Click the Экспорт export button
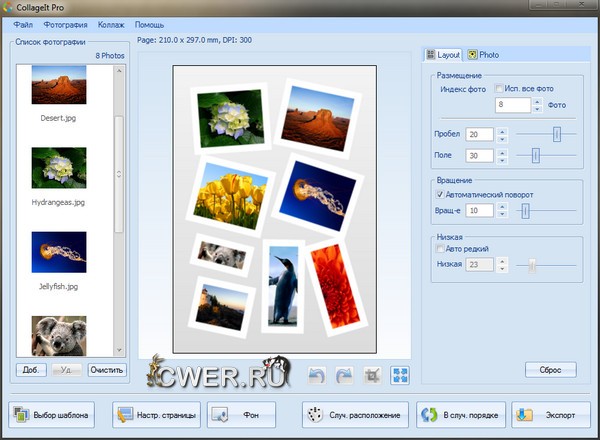The image size is (600, 440). click(x=550, y=414)
